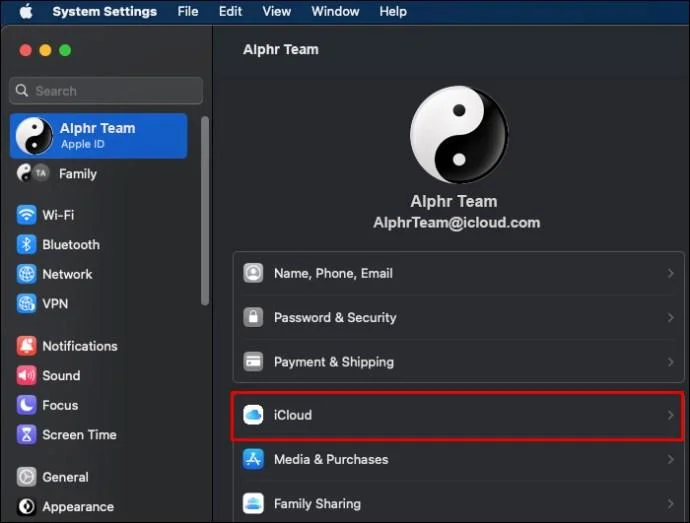Viewport: 690px width, 523px height.
Task: Click the large yin-yang profile picture
Action: [459, 135]
